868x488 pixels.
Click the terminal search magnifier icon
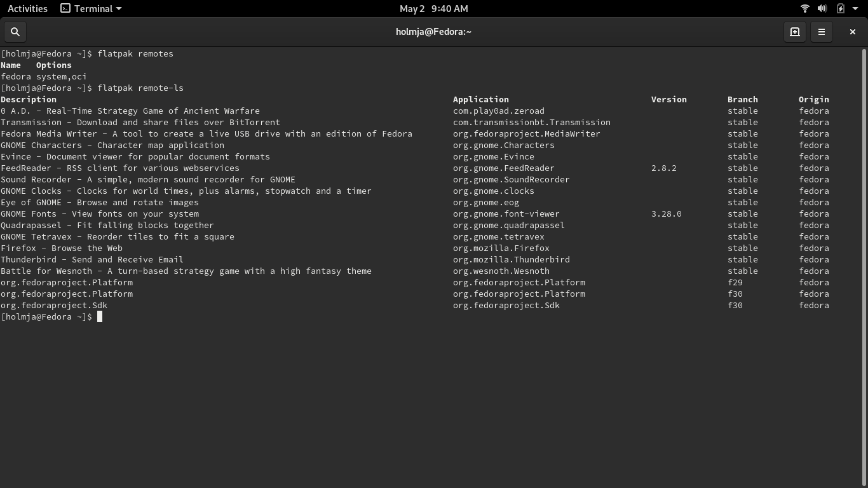[x=15, y=32]
